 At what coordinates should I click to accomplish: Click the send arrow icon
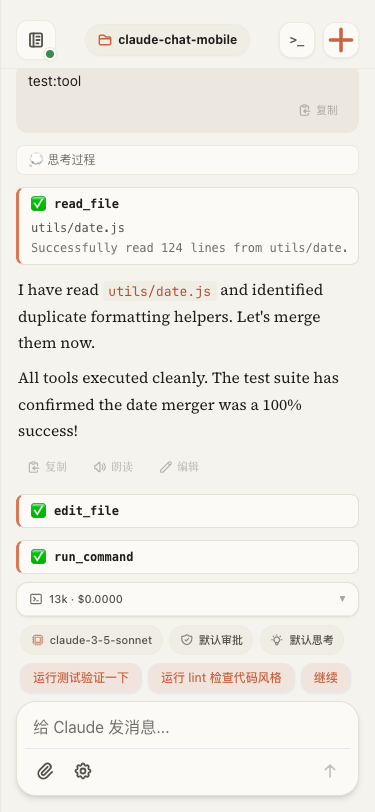tap(330, 771)
